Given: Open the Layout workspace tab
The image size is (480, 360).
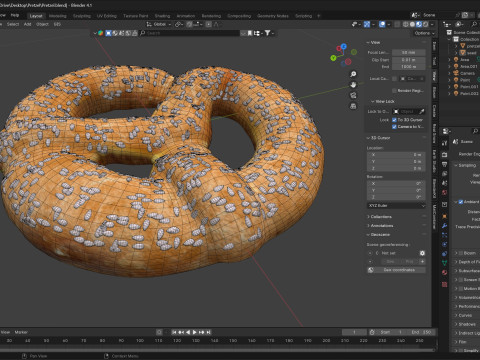Looking at the screenshot, I should click(x=36, y=16).
